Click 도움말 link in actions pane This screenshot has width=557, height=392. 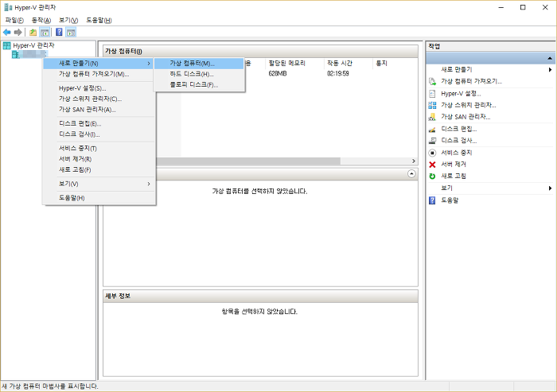[x=450, y=200]
